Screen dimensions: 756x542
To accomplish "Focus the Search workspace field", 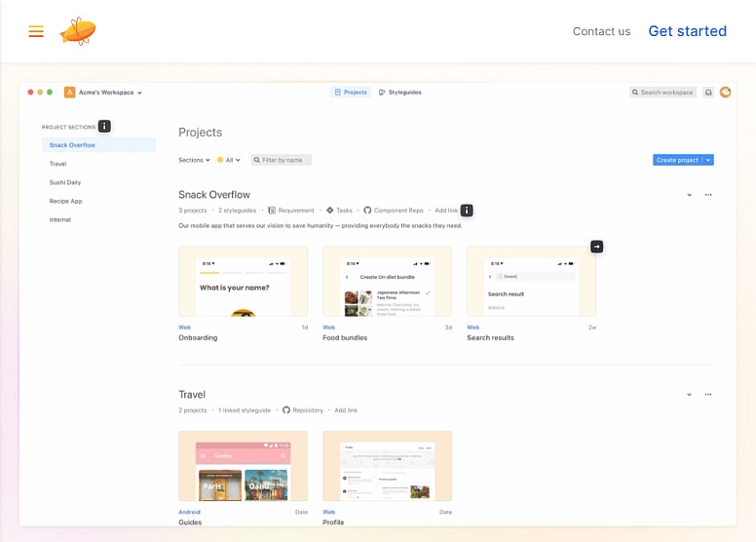I will pos(662,93).
